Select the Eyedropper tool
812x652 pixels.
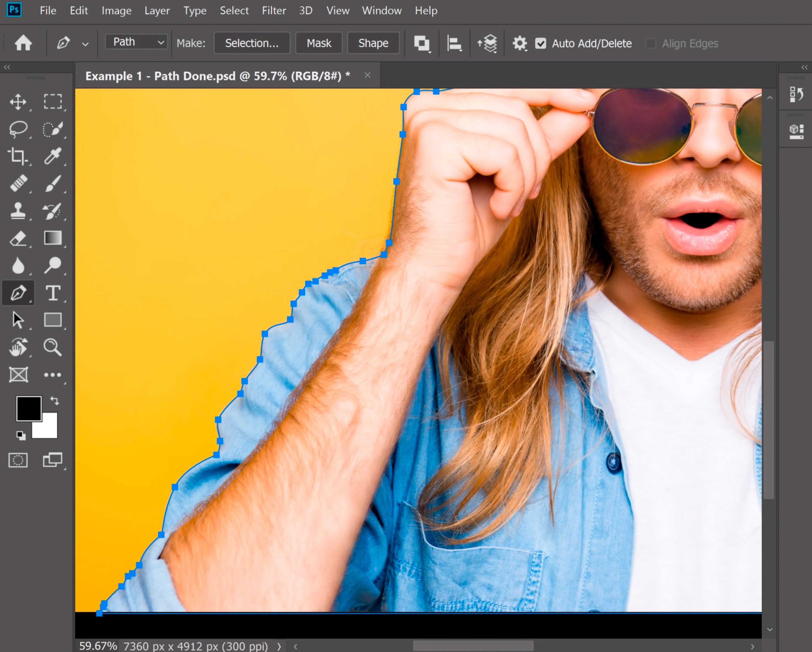[x=52, y=156]
